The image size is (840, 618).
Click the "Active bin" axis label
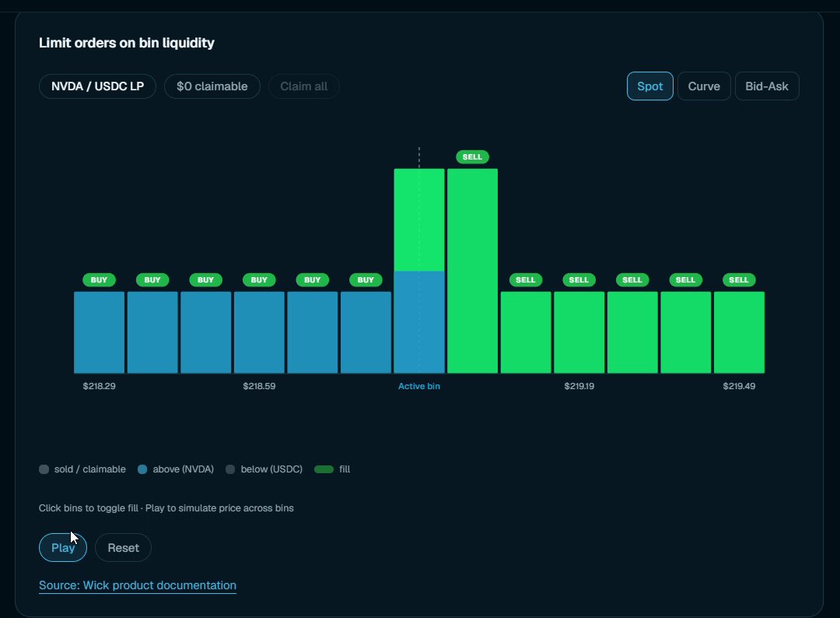click(x=419, y=386)
